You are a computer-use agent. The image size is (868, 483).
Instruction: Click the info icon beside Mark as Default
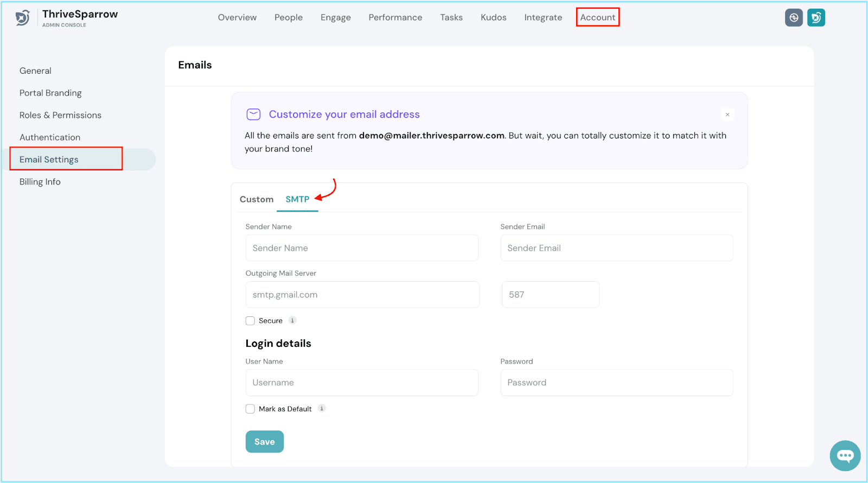pyautogui.click(x=322, y=408)
